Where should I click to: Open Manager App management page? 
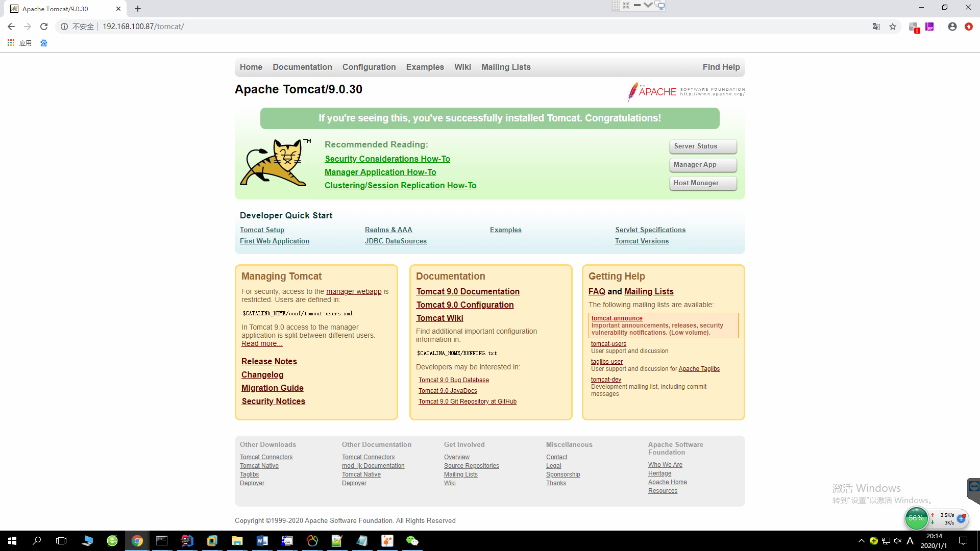click(x=703, y=164)
